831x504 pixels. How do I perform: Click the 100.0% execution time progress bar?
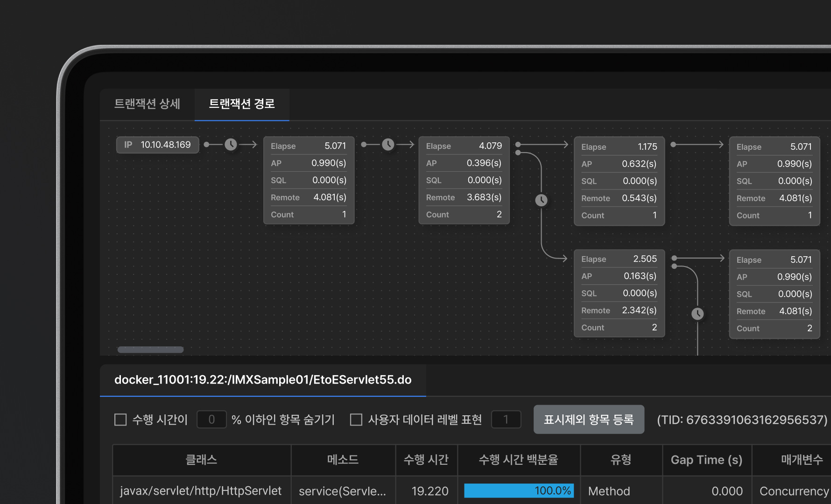pos(519,491)
